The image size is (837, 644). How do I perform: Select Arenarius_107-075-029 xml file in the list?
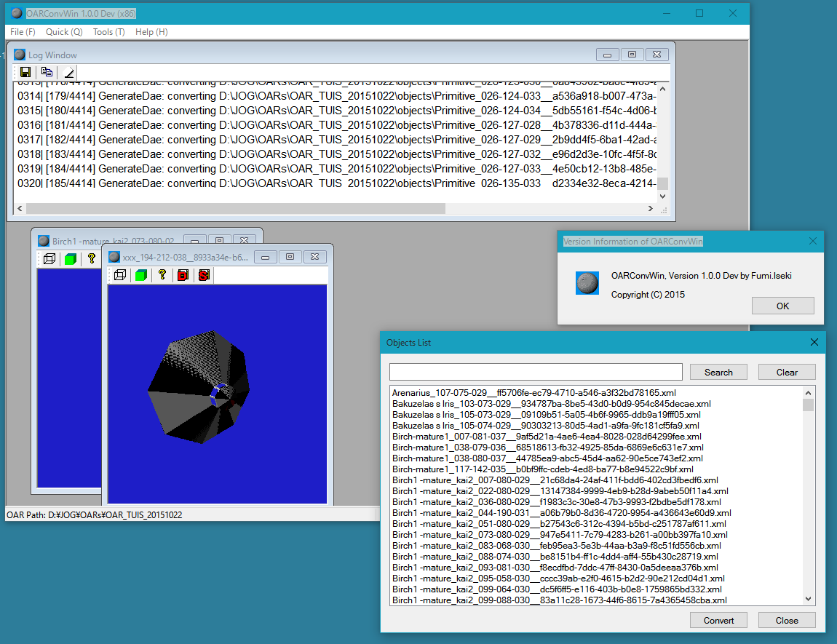pos(524,393)
